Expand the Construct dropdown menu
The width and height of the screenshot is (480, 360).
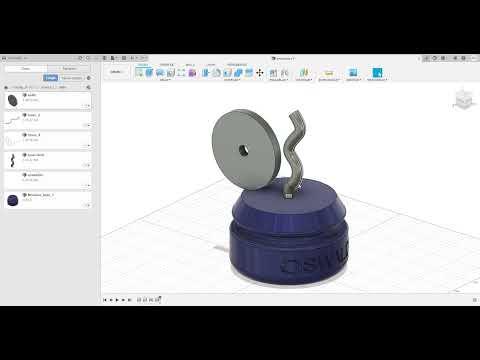tap(304, 80)
